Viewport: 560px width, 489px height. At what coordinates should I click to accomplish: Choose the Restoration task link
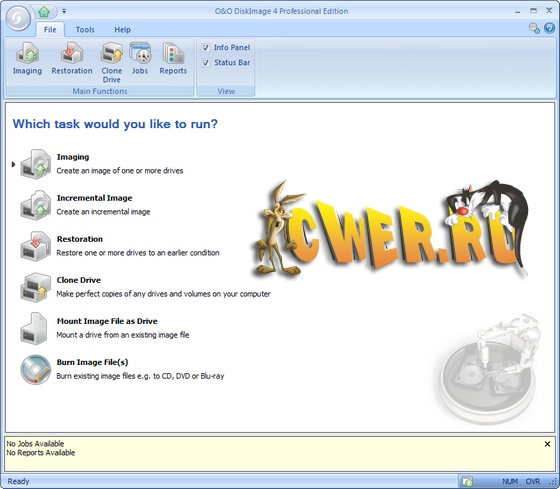(80, 239)
